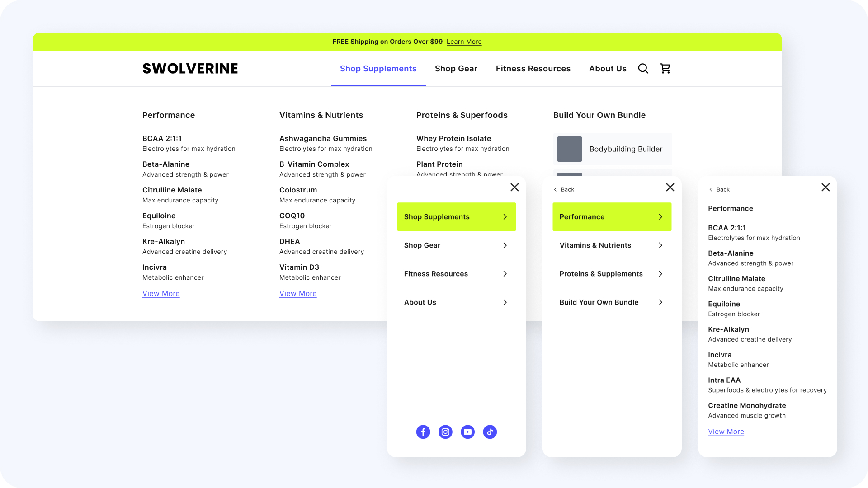Click the Proteins & Superfoods column heading
This screenshot has width=868, height=488.
(x=462, y=115)
